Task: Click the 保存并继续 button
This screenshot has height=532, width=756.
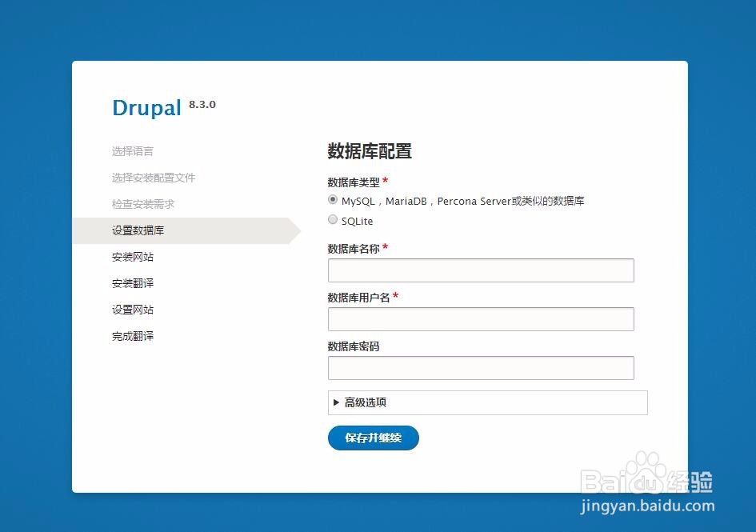Action: [373, 438]
